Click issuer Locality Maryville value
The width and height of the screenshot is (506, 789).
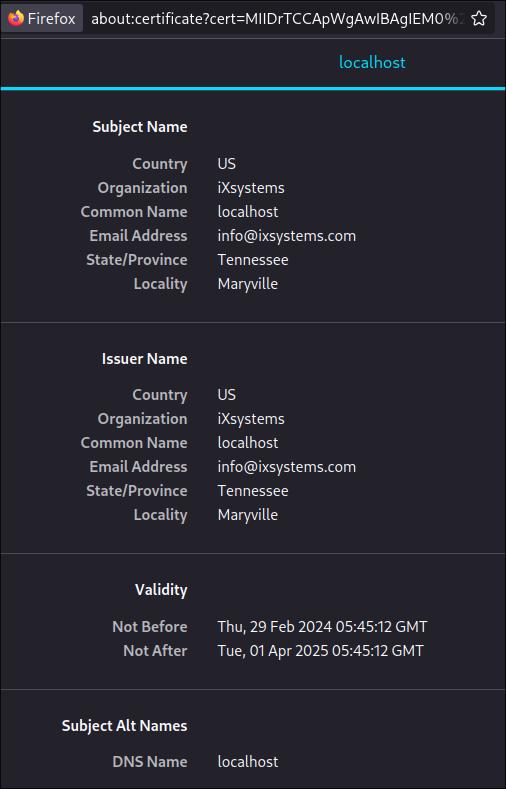pyautogui.click(x=247, y=515)
